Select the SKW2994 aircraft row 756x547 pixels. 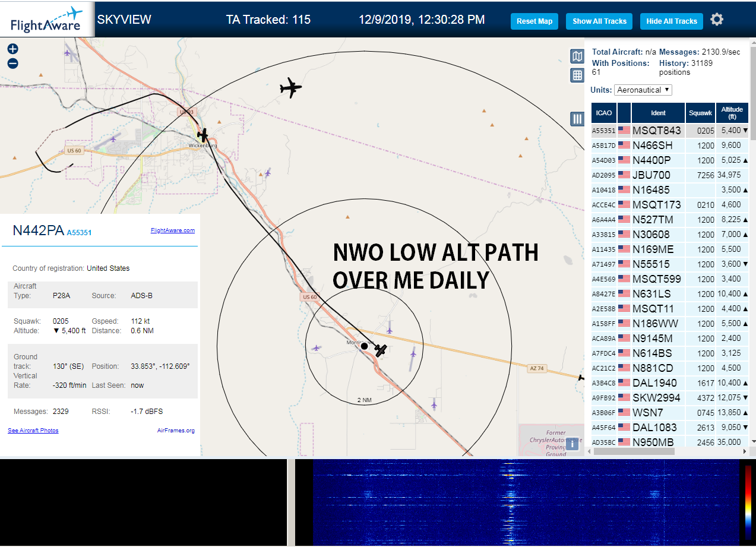670,397
